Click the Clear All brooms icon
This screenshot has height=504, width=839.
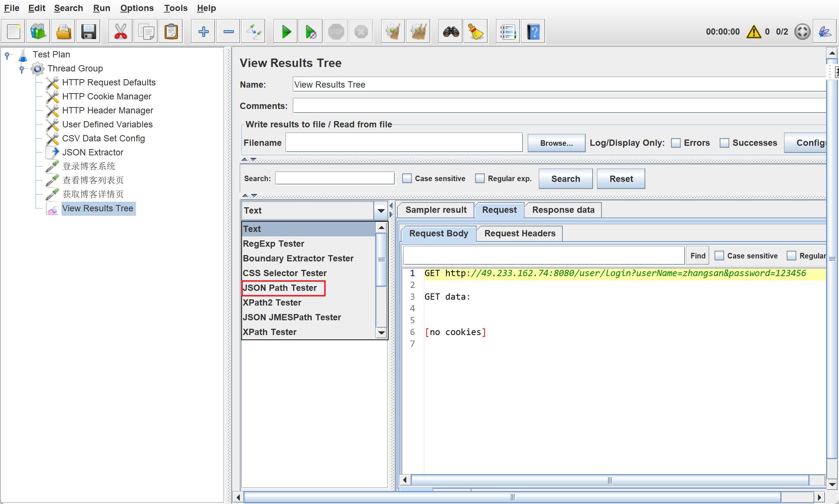418,32
